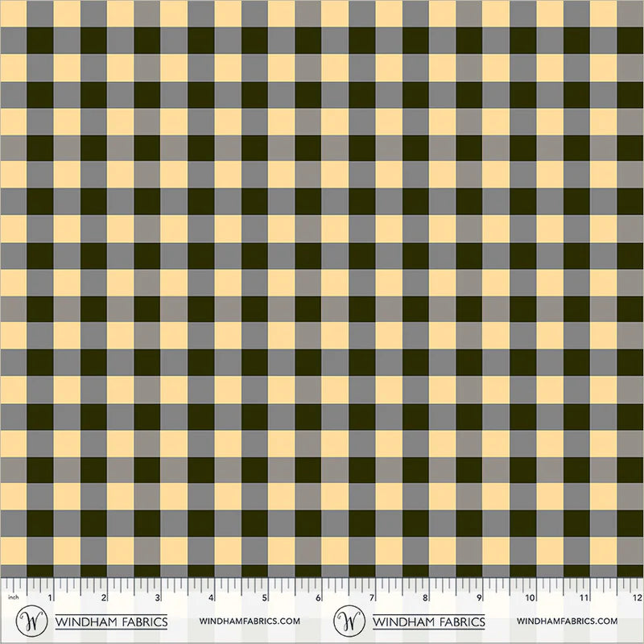Select ruler mark number 7
Image resolution: width=644 pixels, height=644 pixels.
(372, 597)
